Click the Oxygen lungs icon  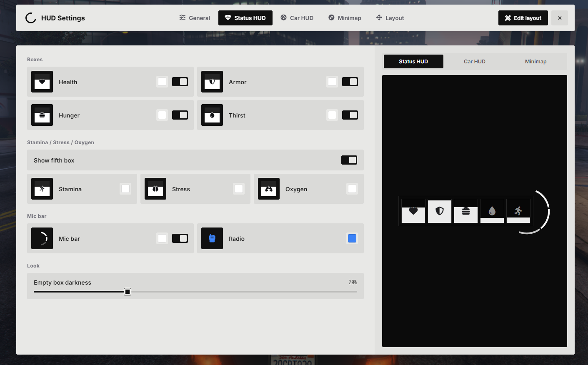[269, 189]
